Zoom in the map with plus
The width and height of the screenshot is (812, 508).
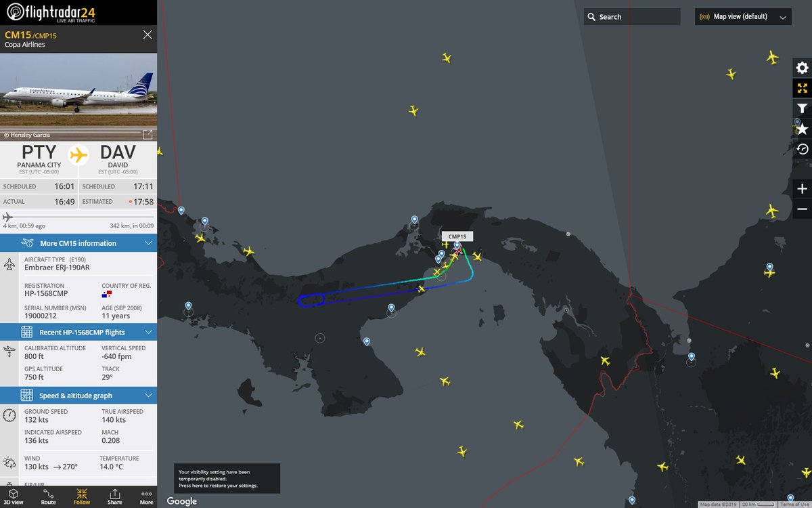[x=802, y=189]
